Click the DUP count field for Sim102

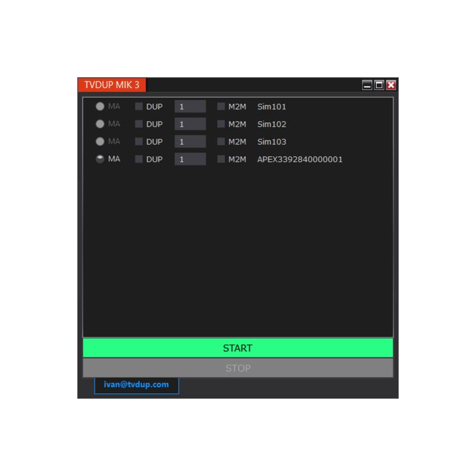pos(189,124)
